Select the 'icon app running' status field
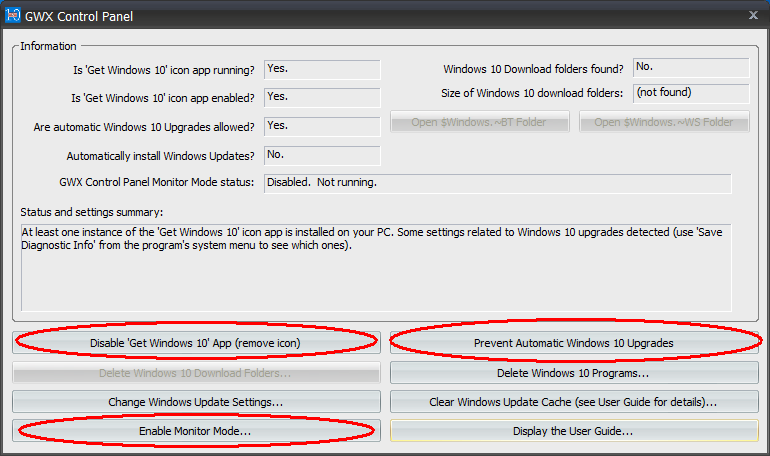 [x=321, y=69]
